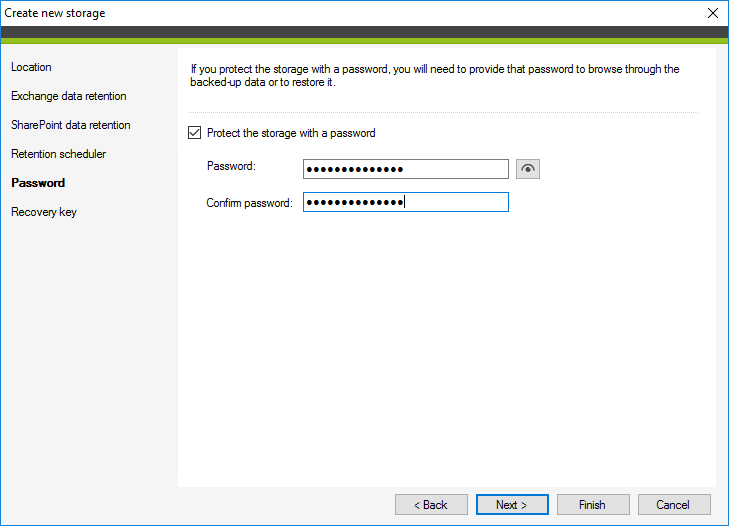729x526 pixels.
Task: Click inside the Confirm password field
Action: coord(406,202)
